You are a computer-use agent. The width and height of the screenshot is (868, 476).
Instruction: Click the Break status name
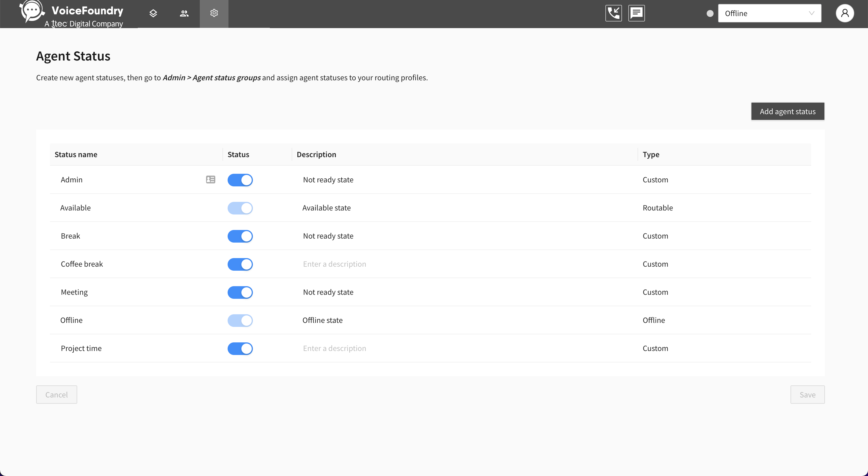pos(70,236)
